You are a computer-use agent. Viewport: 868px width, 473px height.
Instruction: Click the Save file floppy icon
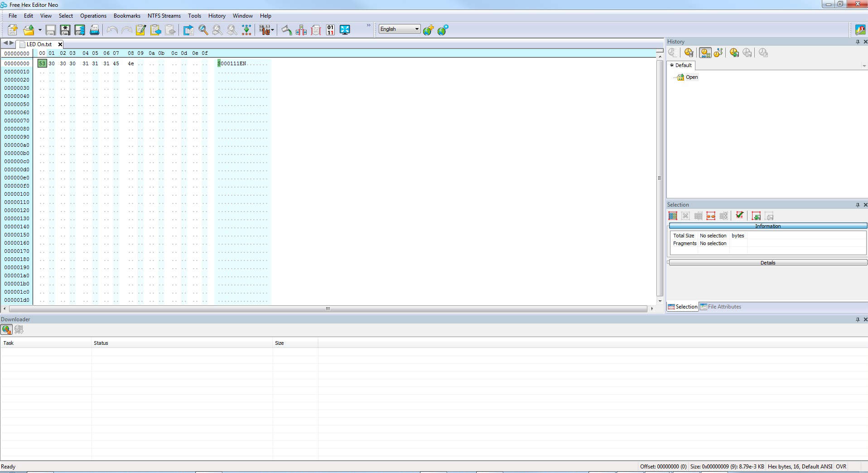[50, 30]
